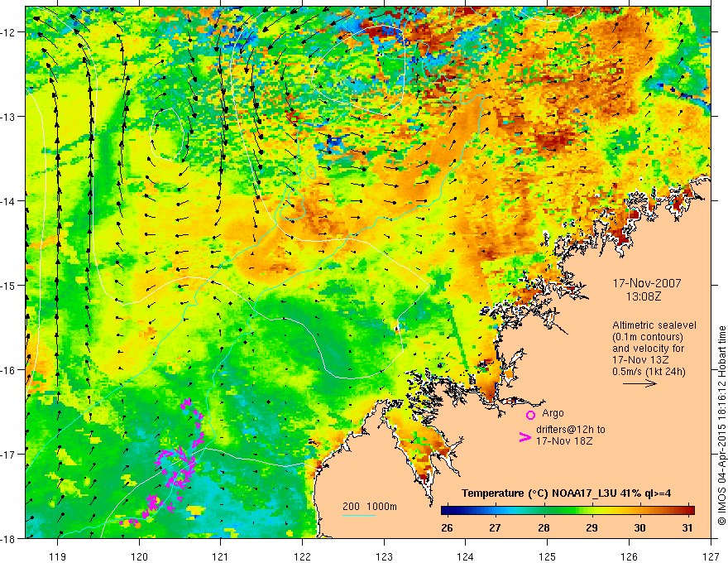The height and width of the screenshot is (563, 728).
Task: Click the temperature colorbar scale
Action: (568, 510)
